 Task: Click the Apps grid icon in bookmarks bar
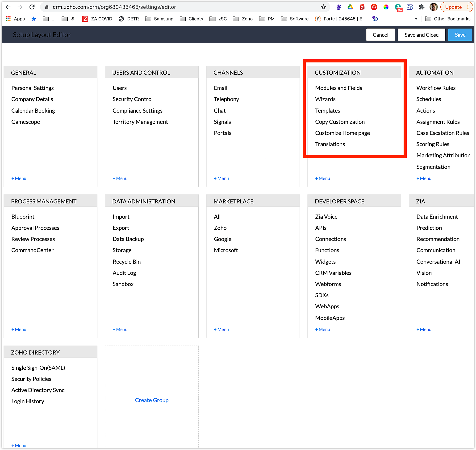(8, 19)
